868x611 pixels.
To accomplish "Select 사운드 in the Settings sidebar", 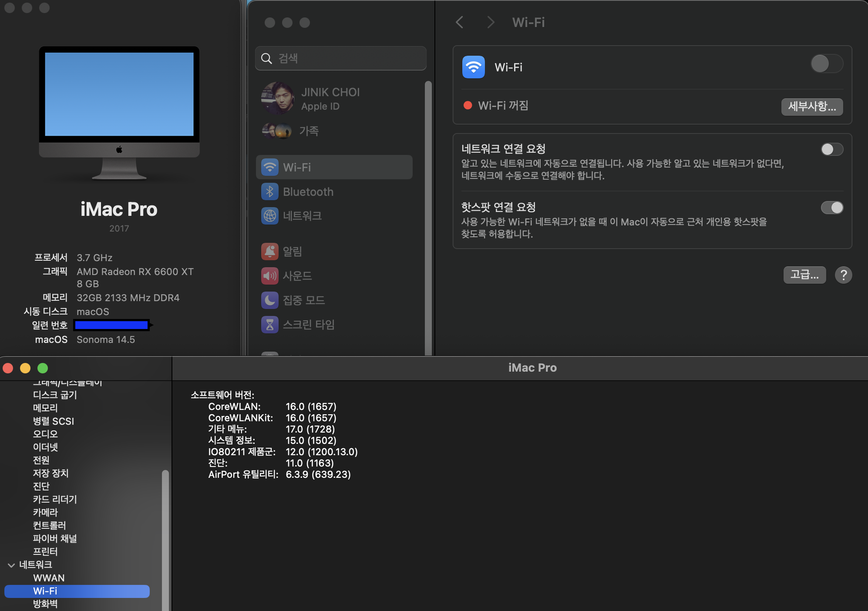I will click(334, 275).
